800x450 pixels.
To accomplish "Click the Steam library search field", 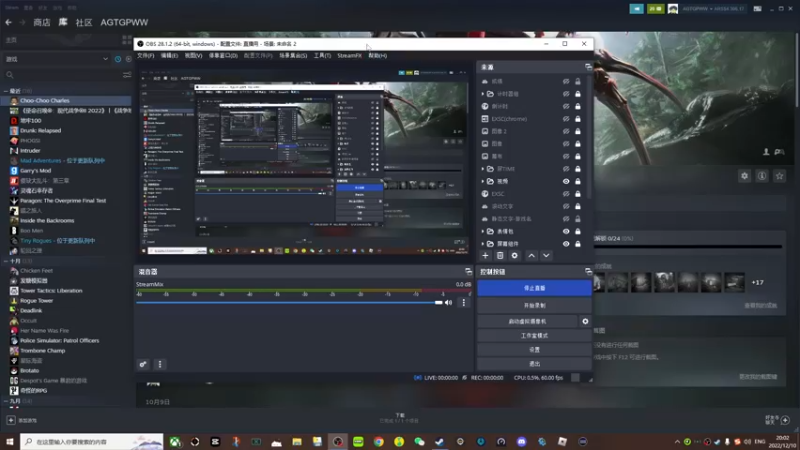I will coord(61,74).
